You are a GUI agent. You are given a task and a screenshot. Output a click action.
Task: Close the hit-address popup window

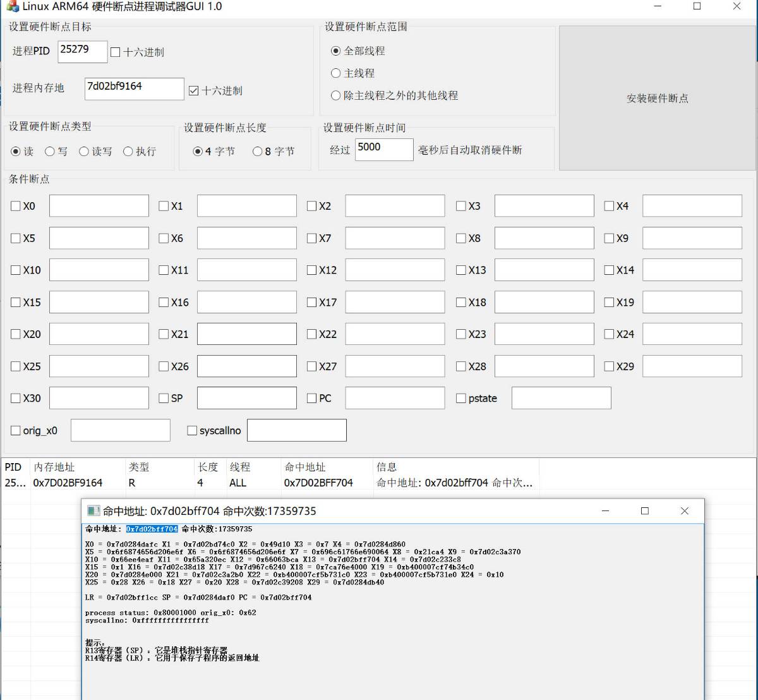(685, 510)
